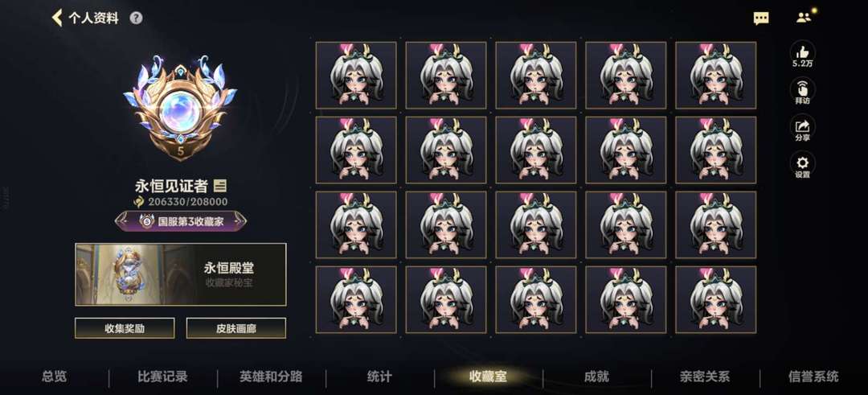
Task: Open the 亲密关系 tab
Action: coord(705,376)
